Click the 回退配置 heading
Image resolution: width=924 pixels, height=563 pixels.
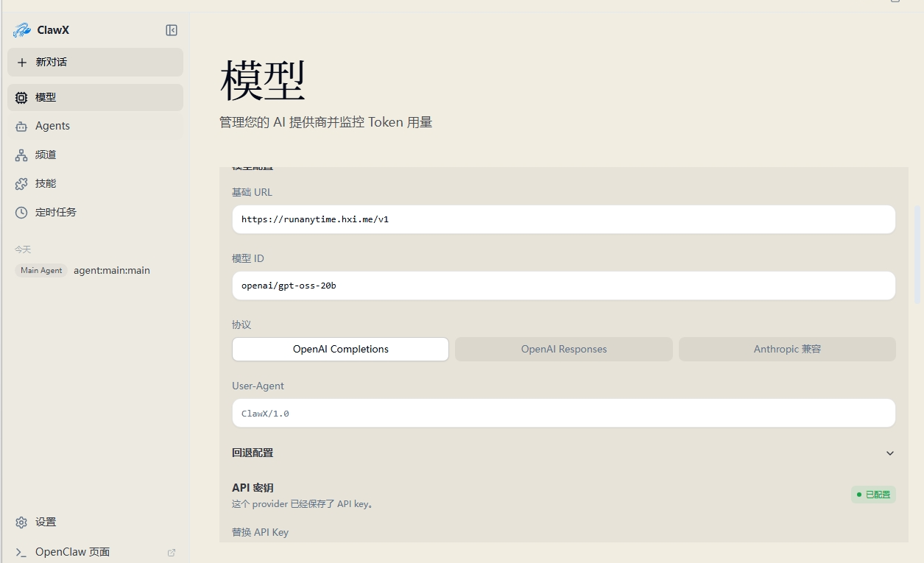(253, 453)
